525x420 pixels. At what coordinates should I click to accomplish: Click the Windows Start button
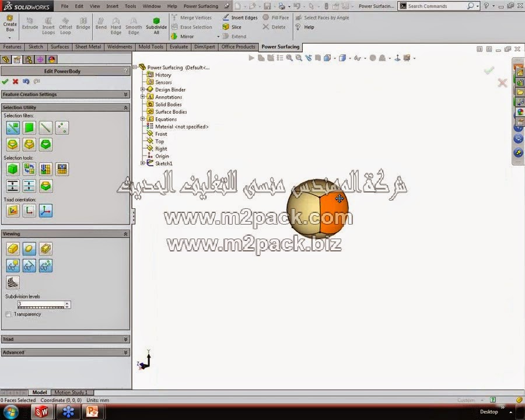click(10, 412)
